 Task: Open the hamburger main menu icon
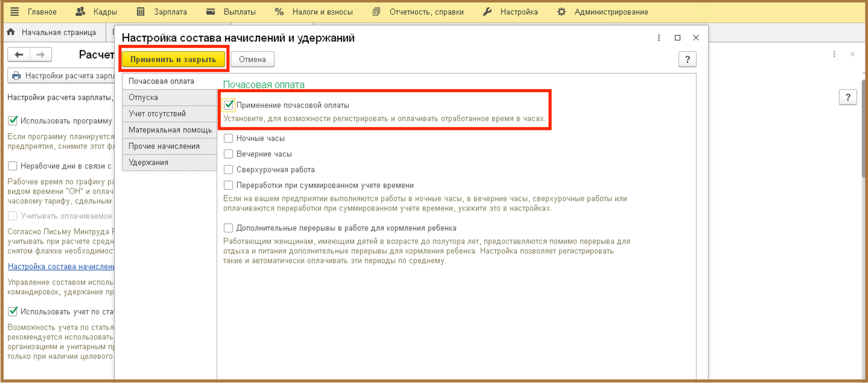pos(15,12)
